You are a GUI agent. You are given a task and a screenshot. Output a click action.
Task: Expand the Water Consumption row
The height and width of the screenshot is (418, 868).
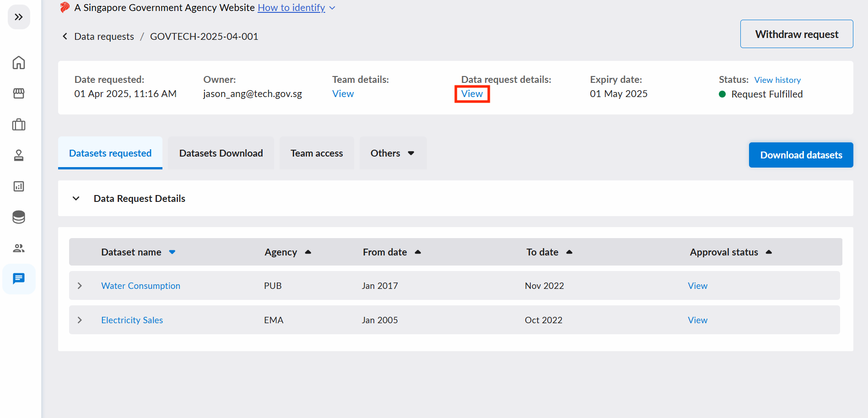click(80, 286)
